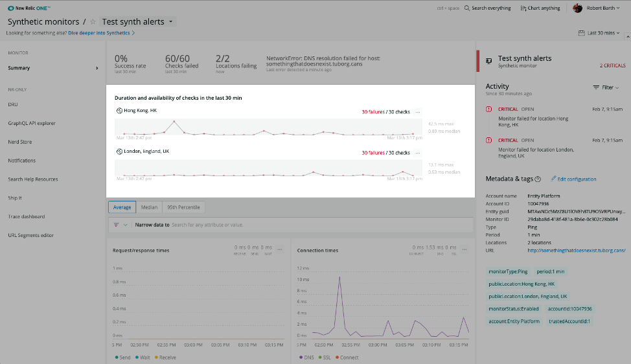
Task: Click the Hong Kong location globe icon
Action: pyautogui.click(x=119, y=111)
